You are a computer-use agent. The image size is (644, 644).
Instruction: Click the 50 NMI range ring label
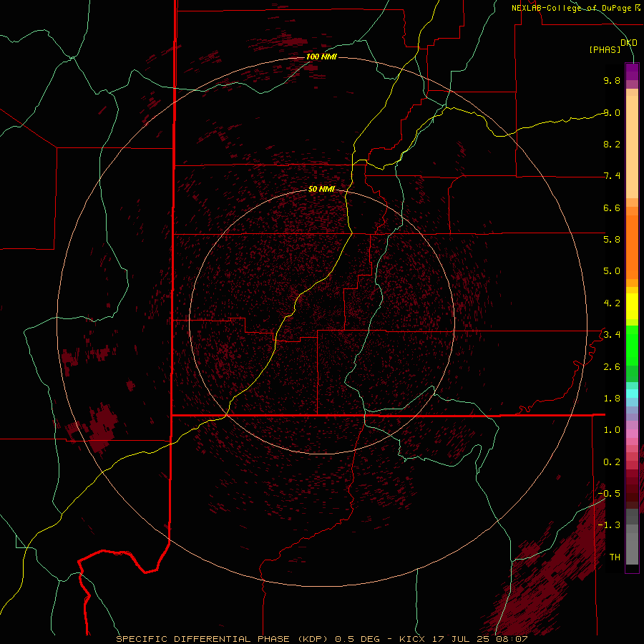pyautogui.click(x=321, y=189)
